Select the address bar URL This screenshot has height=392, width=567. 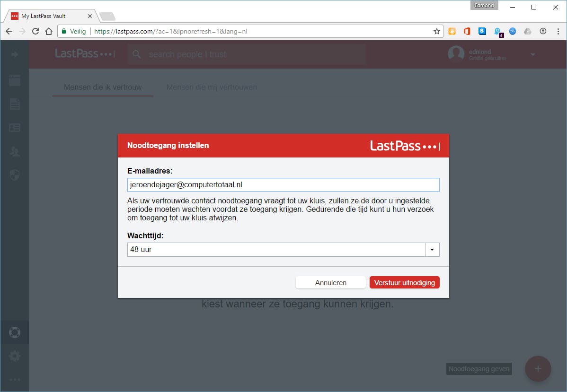[171, 31]
